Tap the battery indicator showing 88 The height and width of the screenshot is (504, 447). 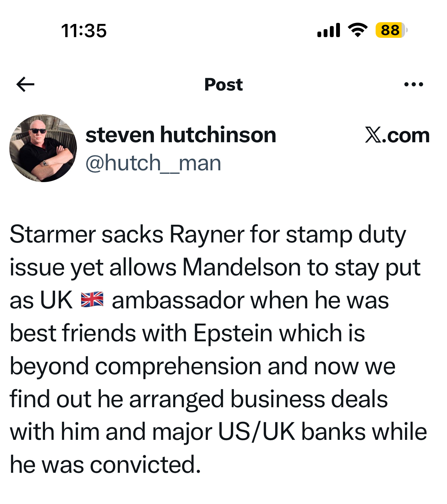(x=391, y=30)
